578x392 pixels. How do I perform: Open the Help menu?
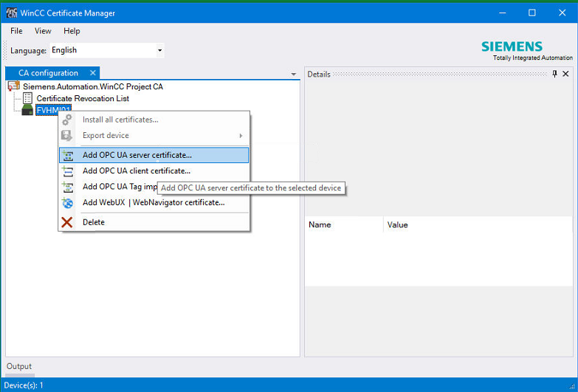point(72,31)
